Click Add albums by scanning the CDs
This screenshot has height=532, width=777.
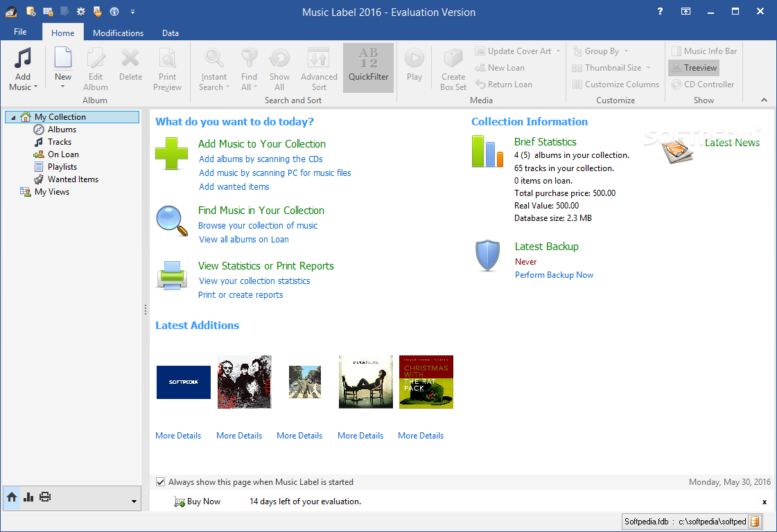(x=261, y=159)
